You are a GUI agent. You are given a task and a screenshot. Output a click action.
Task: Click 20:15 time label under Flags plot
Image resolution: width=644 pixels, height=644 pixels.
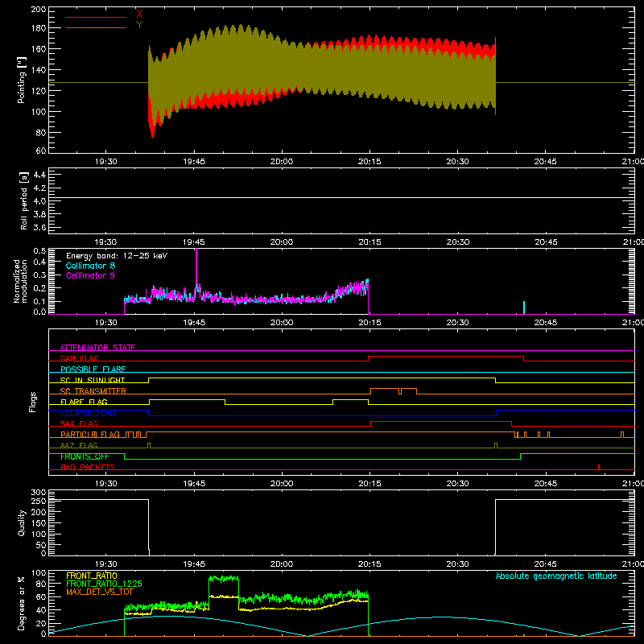coord(369,484)
